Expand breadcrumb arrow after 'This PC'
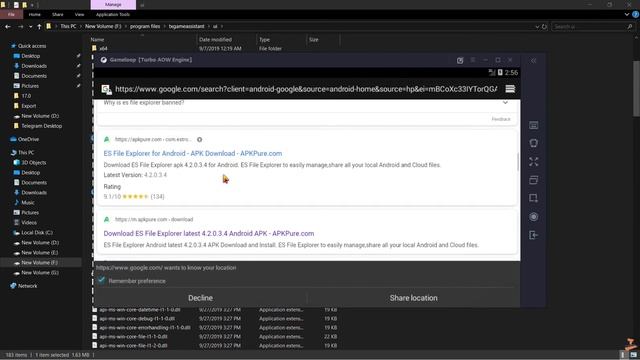The width and height of the screenshot is (640, 360). point(80,27)
